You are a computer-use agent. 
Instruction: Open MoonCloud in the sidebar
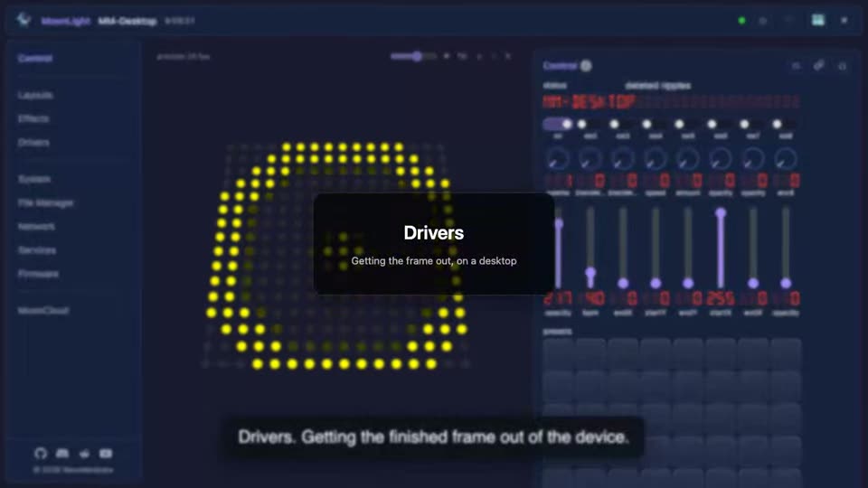[43, 310]
